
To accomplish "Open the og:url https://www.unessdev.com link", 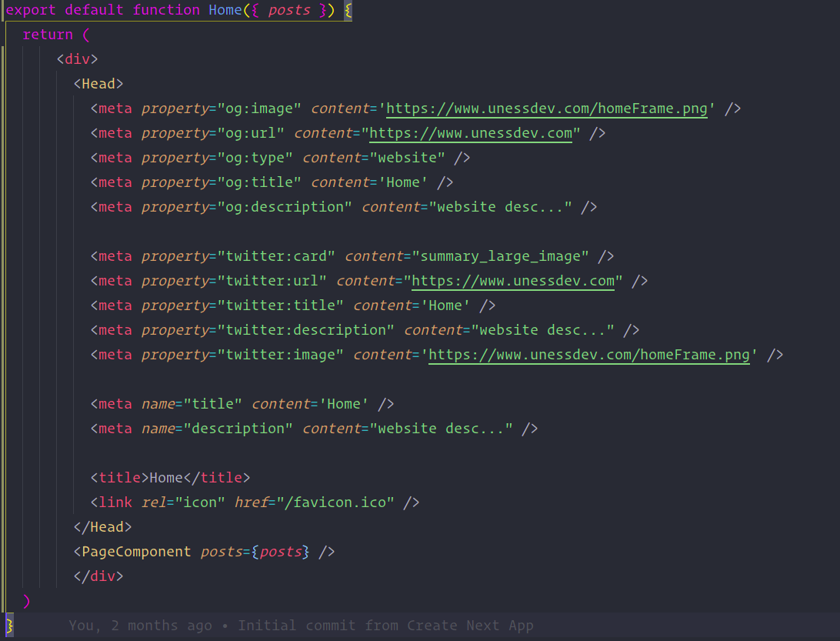I will click(x=471, y=132).
